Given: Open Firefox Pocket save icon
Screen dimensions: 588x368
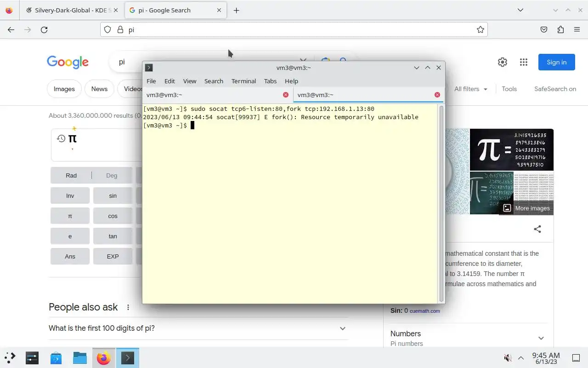Looking at the screenshot, I should (x=544, y=29).
